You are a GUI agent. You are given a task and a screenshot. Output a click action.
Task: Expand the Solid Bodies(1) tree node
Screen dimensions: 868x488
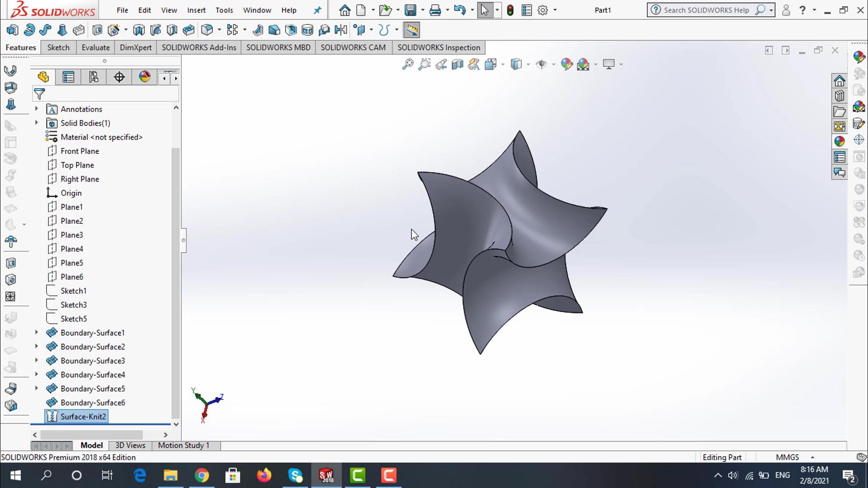click(36, 122)
